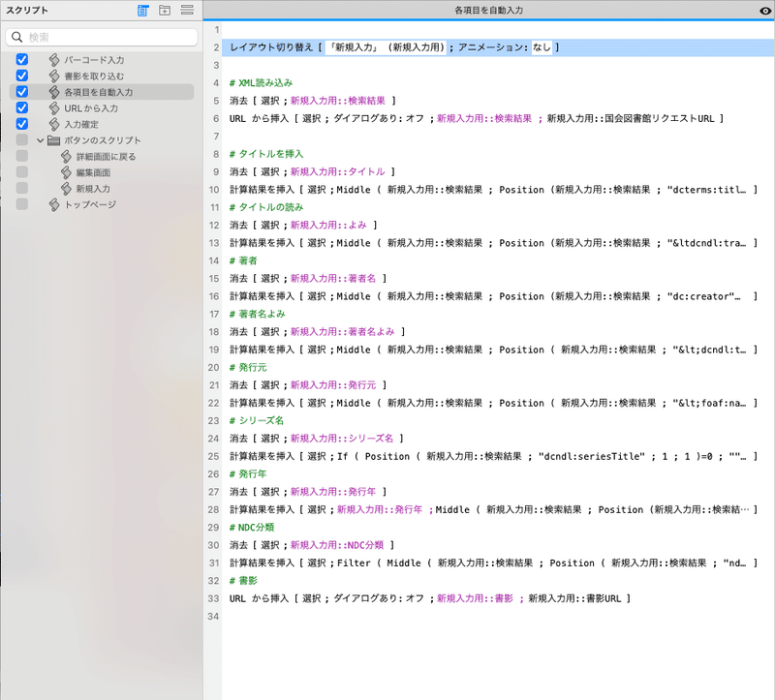Click the magnifier icon in search field
Screen dimensions: 775x700
click(x=16, y=37)
